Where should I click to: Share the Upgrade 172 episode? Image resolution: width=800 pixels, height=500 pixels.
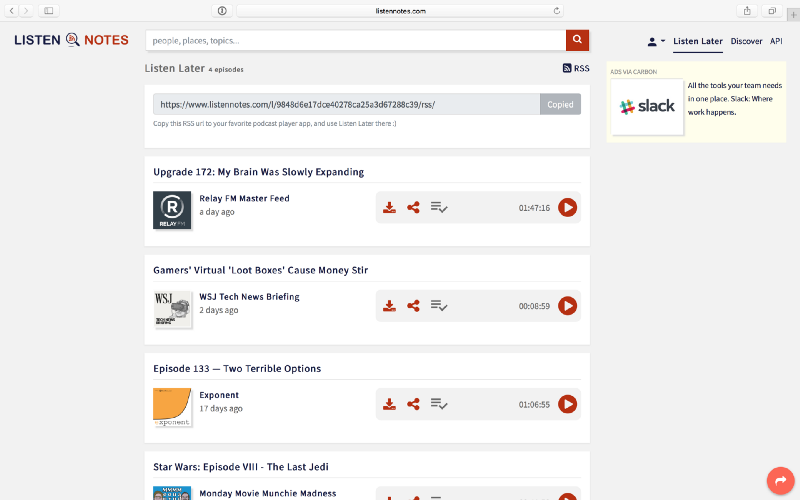(x=413, y=207)
